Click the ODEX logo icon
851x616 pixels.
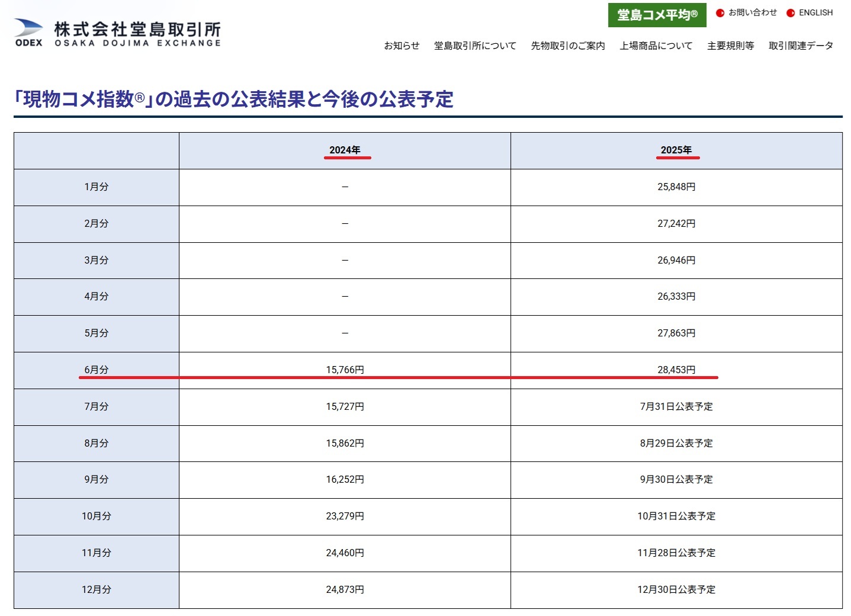(x=28, y=32)
